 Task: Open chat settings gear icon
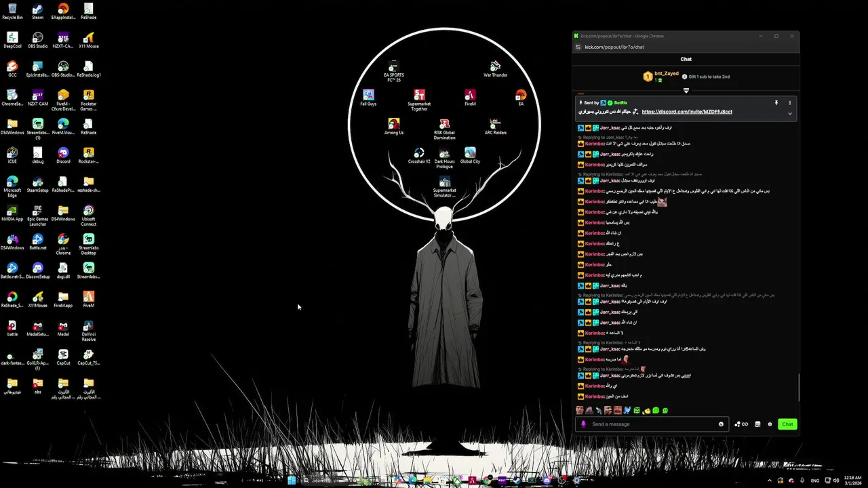point(770,424)
